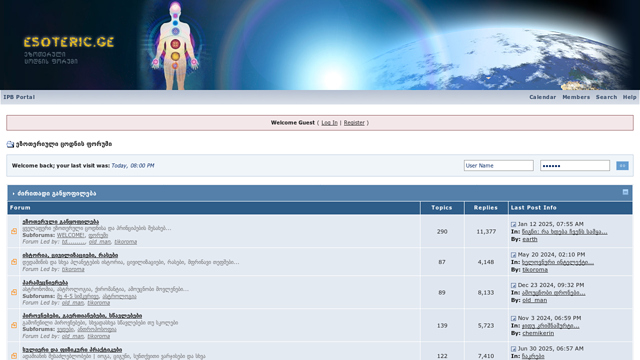Image resolution: width=640 pixels, height=360 pixels.
Task: Open old_man moderator link in the 290-topics row
Action: point(100,242)
